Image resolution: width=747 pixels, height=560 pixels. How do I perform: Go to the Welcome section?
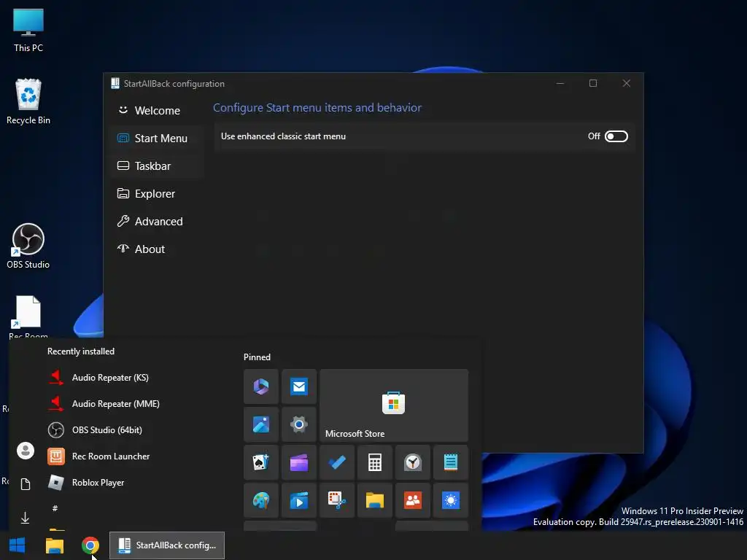tap(158, 111)
